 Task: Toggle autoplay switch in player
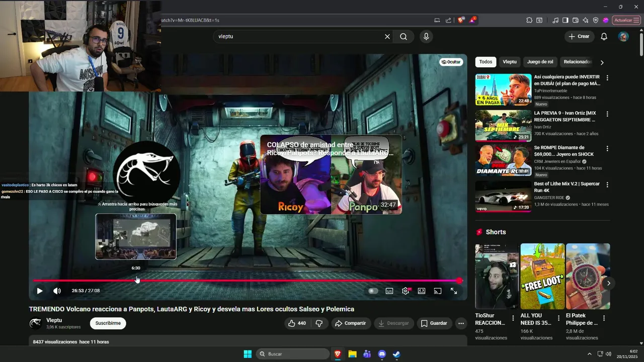point(373,291)
